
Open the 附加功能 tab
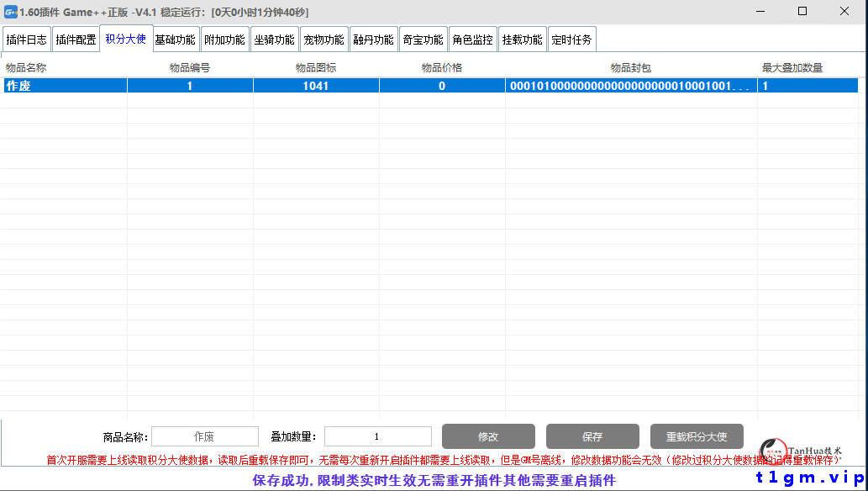224,39
